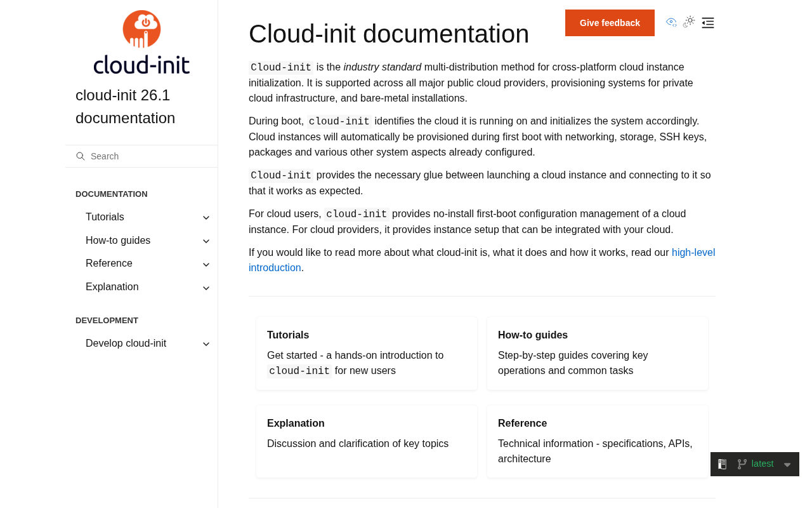Click the view page source eye icon

point(671,22)
